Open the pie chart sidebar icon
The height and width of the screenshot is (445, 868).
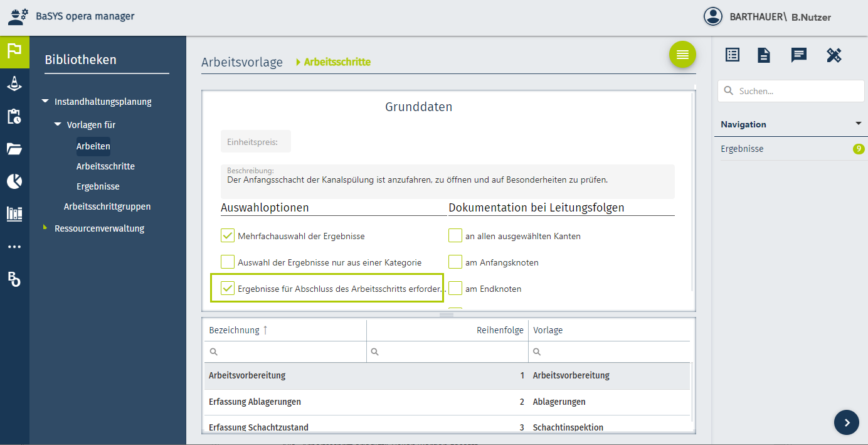[14, 181]
